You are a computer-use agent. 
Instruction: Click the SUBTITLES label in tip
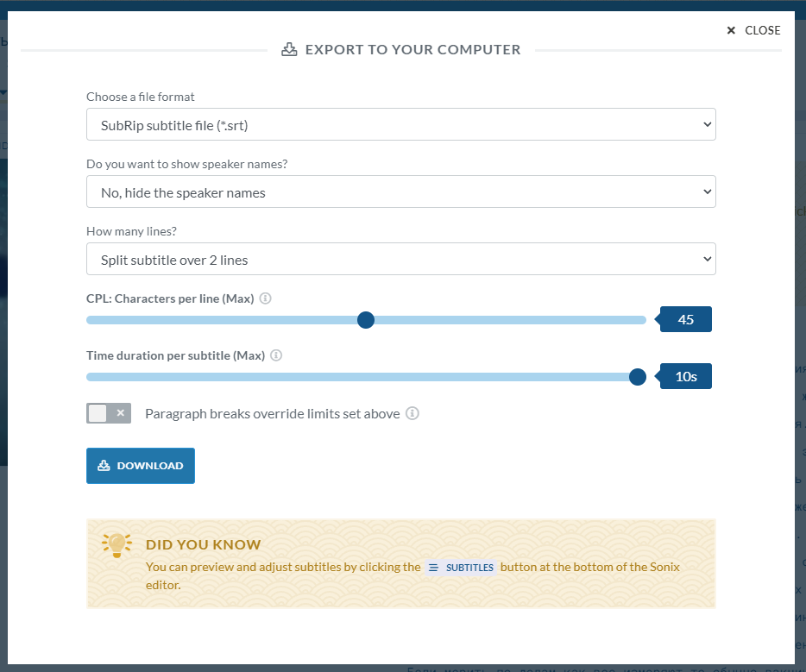[x=469, y=568]
